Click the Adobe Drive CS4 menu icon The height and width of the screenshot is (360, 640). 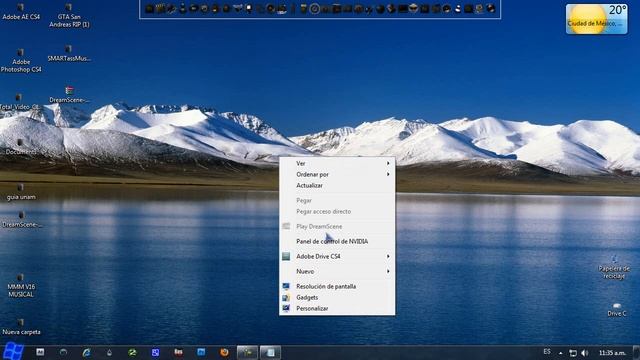tap(286, 256)
